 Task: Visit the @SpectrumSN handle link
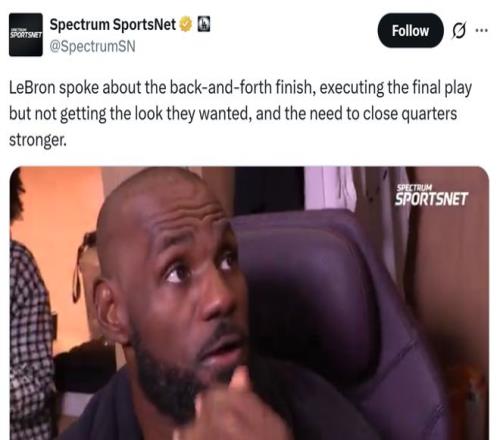(93, 46)
